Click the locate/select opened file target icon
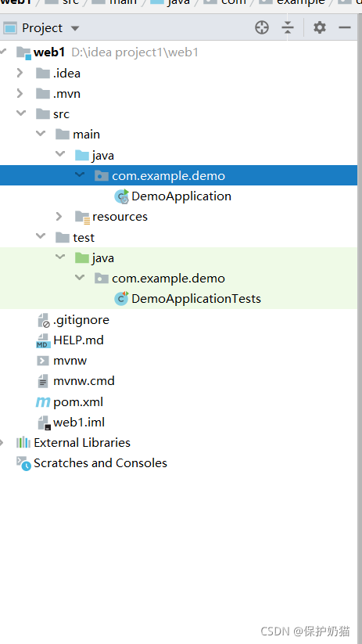The image size is (362, 644). pos(262,28)
